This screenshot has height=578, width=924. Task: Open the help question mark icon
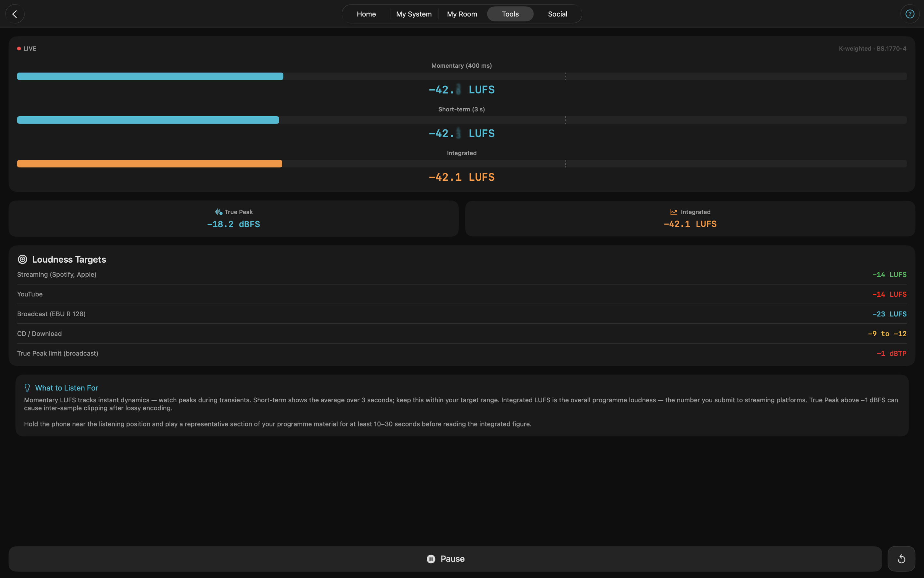click(910, 14)
